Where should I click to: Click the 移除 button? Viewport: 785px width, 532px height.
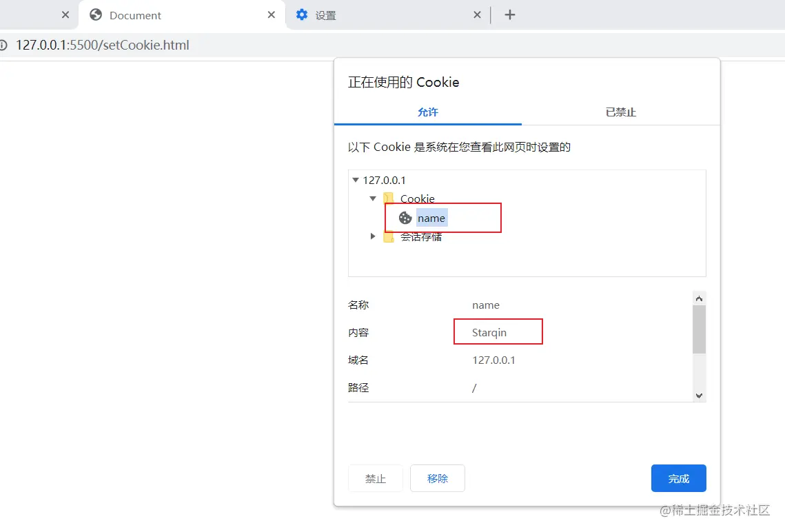pos(437,478)
